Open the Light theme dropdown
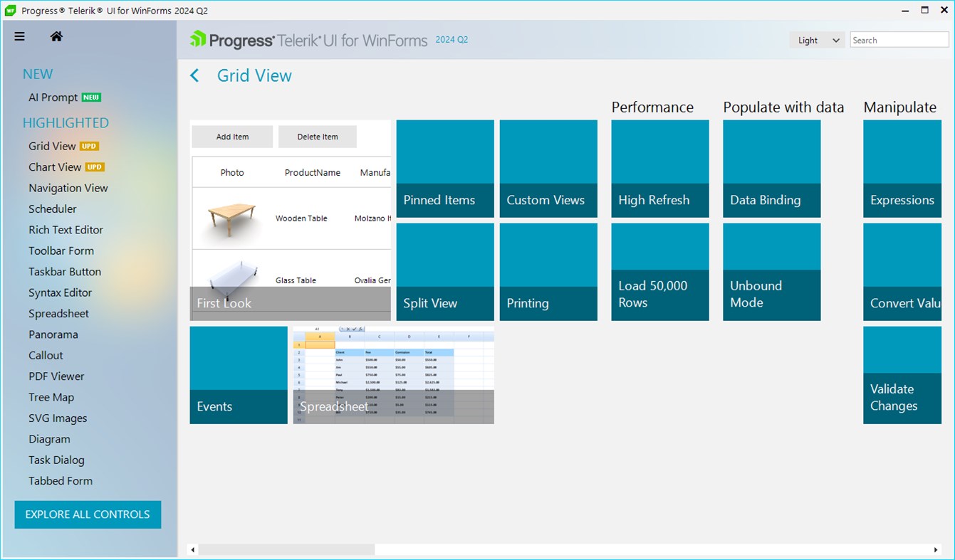955x560 pixels. 817,41
